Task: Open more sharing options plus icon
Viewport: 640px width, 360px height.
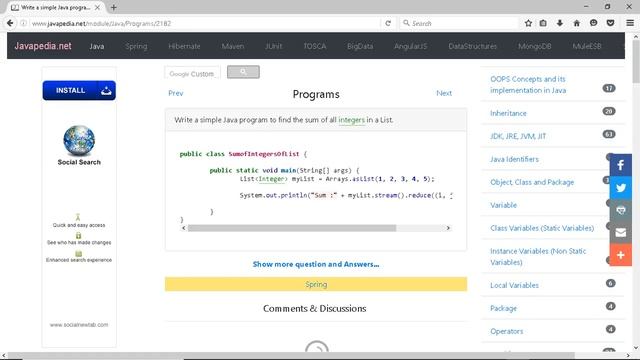Action: coord(620,255)
